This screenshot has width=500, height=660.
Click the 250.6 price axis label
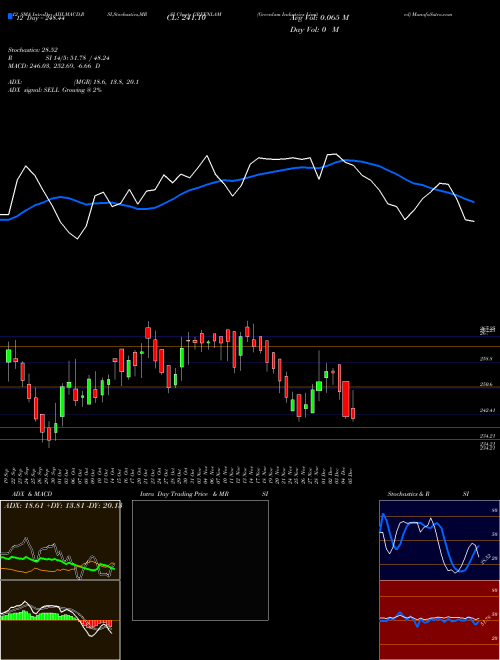[x=487, y=385]
